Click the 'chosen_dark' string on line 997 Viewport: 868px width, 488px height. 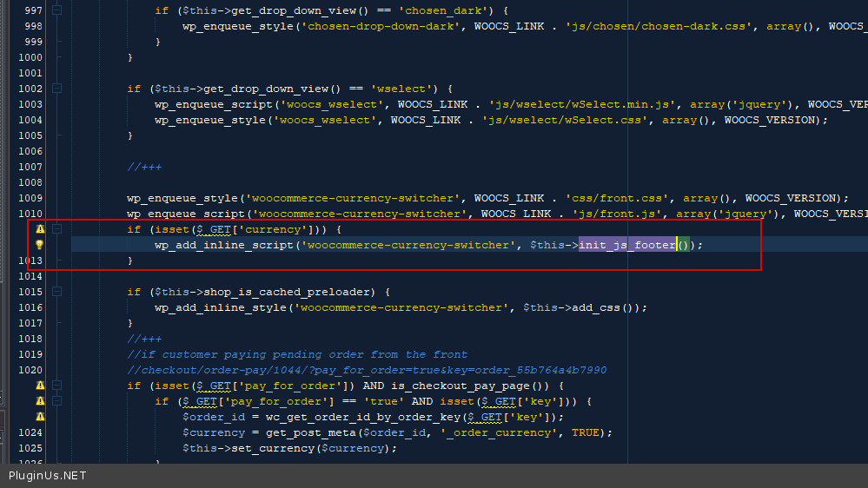click(x=443, y=10)
